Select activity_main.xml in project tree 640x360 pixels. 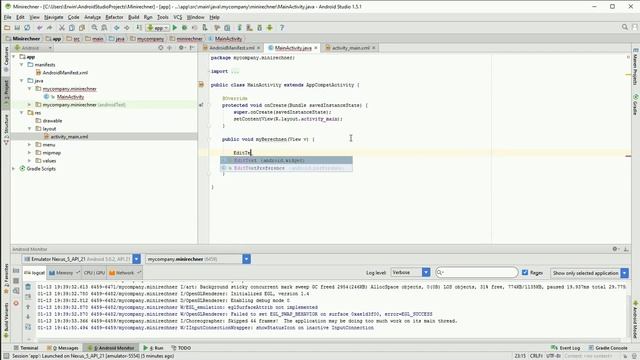pyautogui.click(x=69, y=137)
